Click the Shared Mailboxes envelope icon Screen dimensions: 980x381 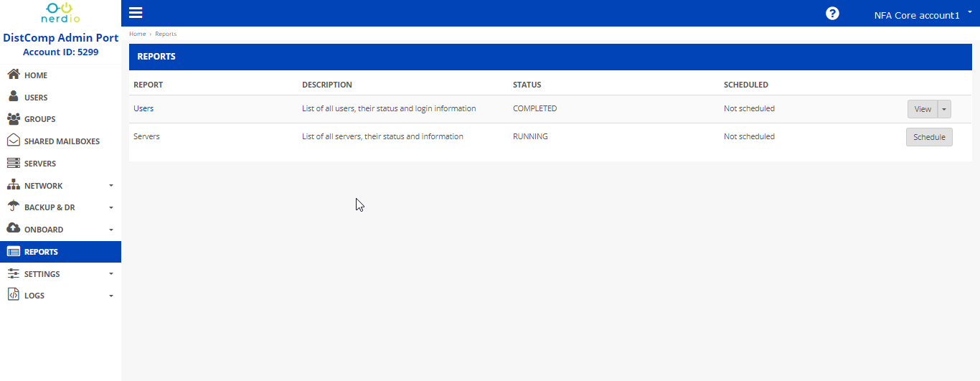[x=13, y=141]
